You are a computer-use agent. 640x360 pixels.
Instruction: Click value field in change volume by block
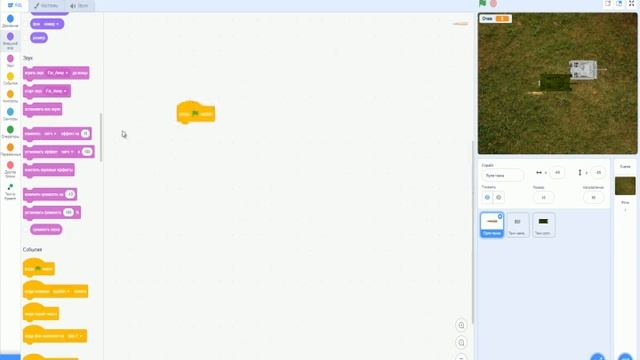click(x=70, y=194)
